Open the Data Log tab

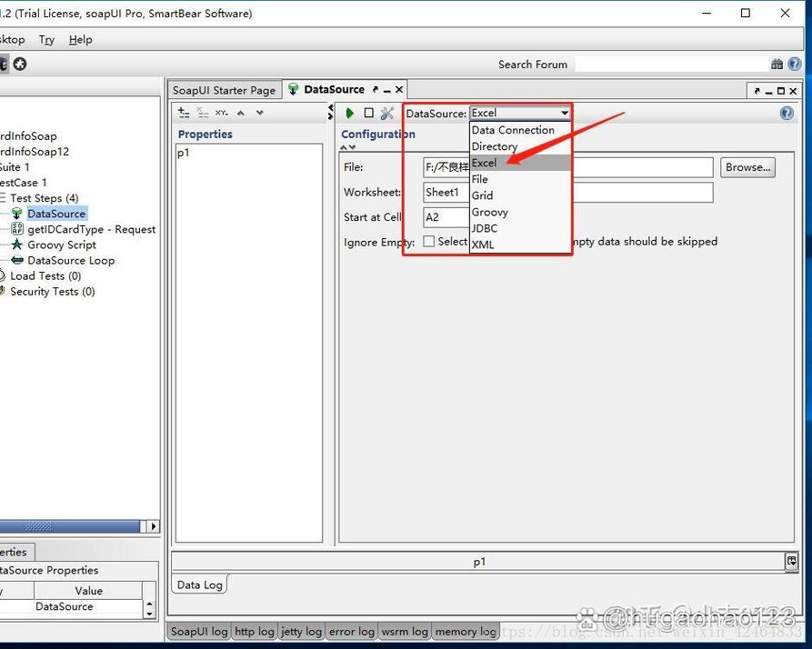click(200, 584)
